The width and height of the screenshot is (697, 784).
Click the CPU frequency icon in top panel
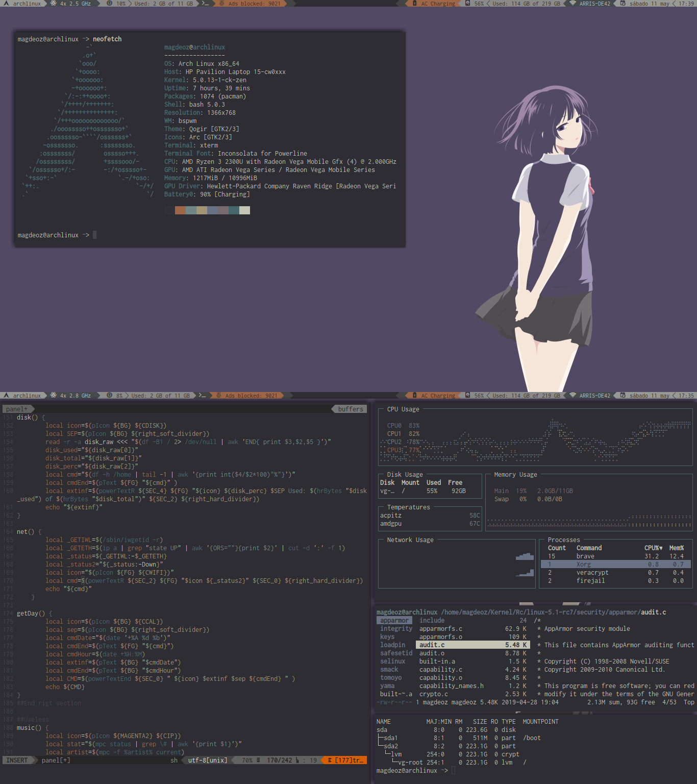click(54, 4)
